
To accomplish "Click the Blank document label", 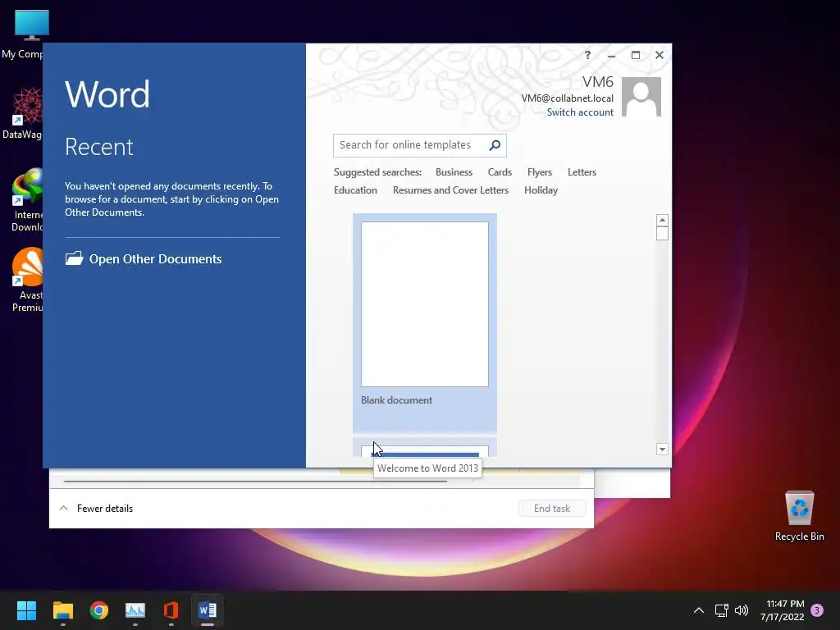I will pos(396,400).
